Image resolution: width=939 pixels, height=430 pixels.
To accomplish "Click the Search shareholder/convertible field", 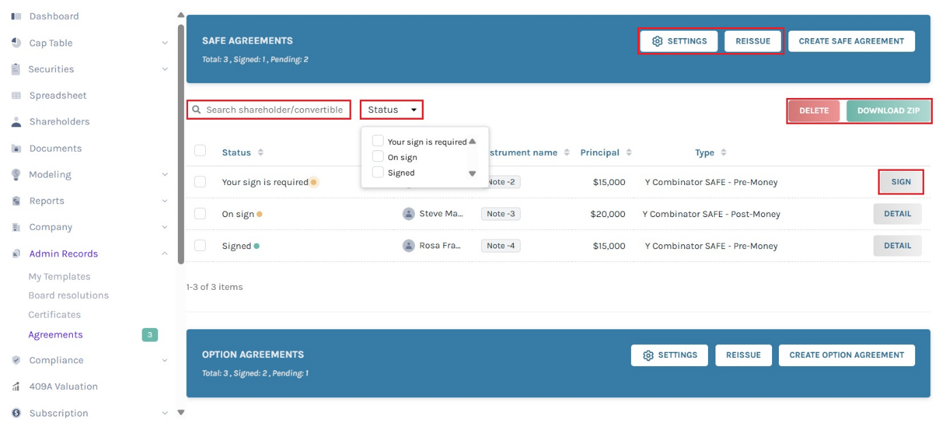I will click(x=269, y=110).
